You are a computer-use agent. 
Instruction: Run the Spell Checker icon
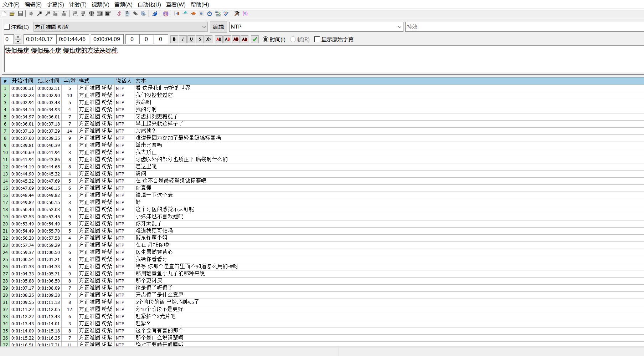click(x=226, y=14)
